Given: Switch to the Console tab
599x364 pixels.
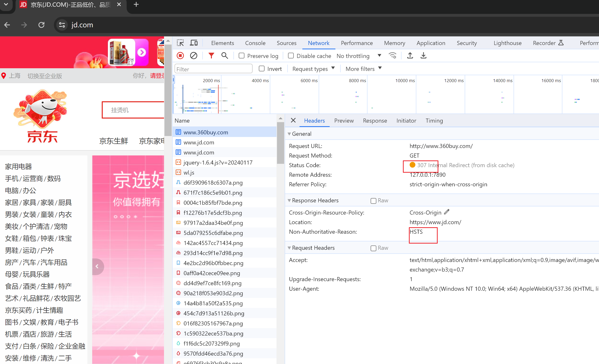Looking at the screenshot, I should pos(255,43).
